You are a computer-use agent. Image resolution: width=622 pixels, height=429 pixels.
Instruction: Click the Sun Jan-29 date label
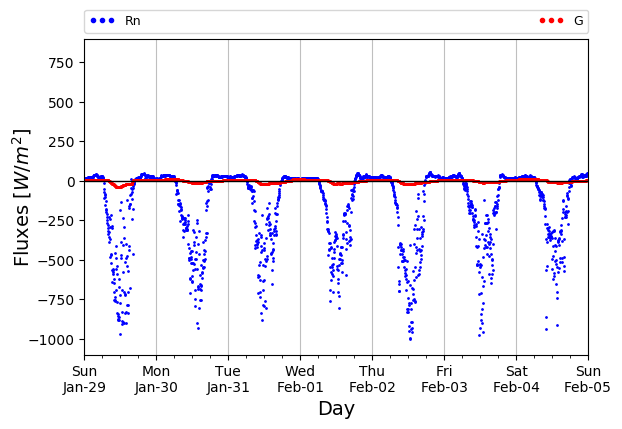[x=84, y=379]
